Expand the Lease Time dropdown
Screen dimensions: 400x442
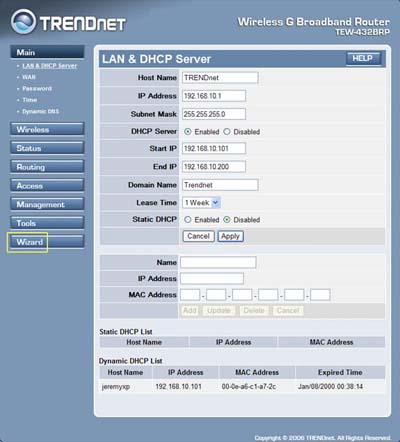(201, 202)
